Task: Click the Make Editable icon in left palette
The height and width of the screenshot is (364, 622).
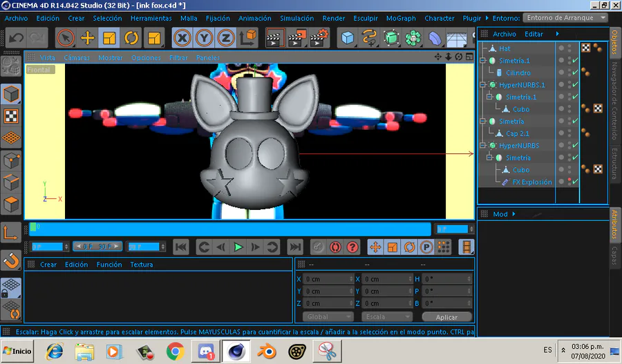Action: 10,66
